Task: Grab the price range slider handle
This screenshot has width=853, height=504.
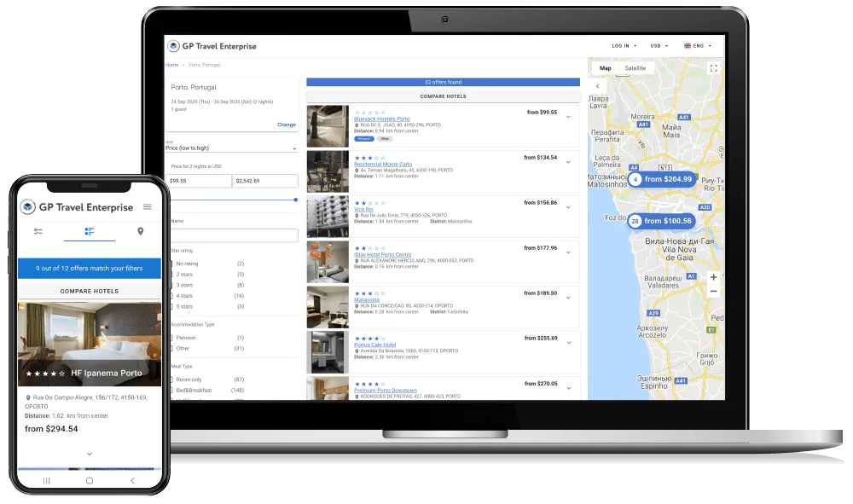Action: click(x=295, y=200)
